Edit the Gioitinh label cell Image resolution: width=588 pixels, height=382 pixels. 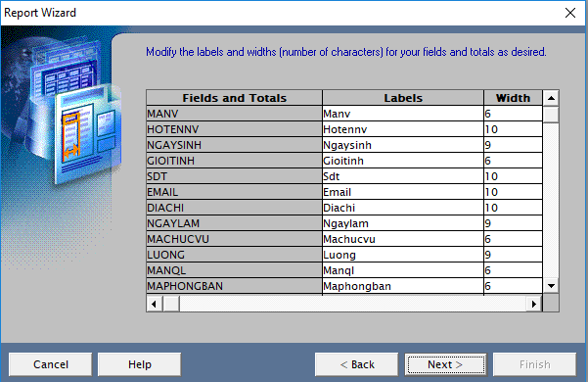click(403, 161)
